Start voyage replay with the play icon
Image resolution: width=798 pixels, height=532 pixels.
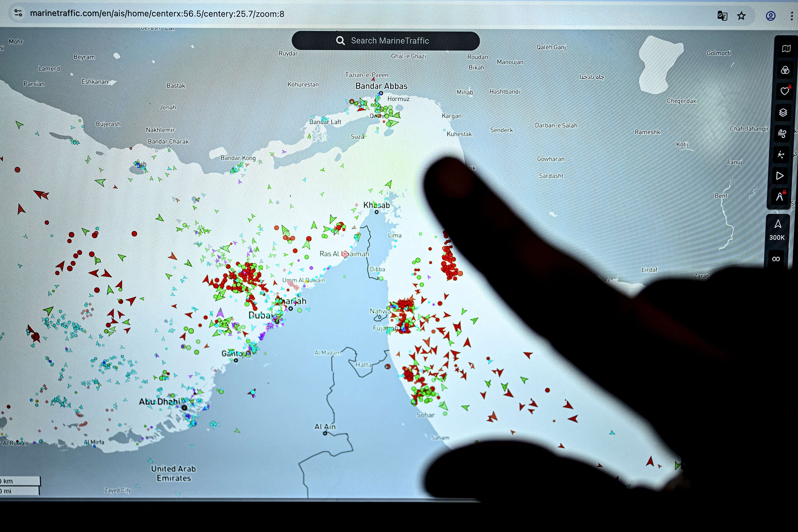tap(780, 175)
